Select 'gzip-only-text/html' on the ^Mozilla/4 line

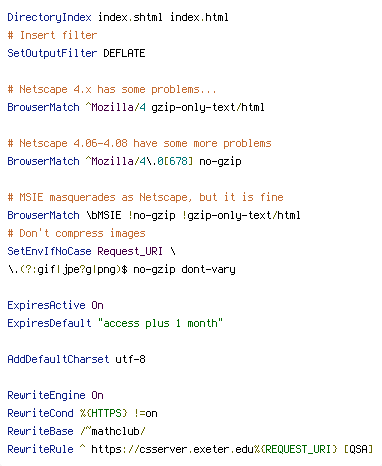click(x=208, y=107)
